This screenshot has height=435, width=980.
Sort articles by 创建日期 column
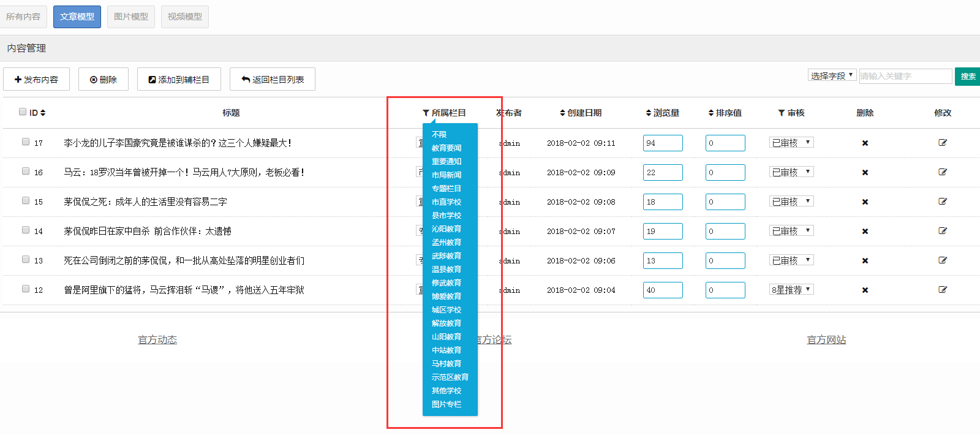[580, 113]
